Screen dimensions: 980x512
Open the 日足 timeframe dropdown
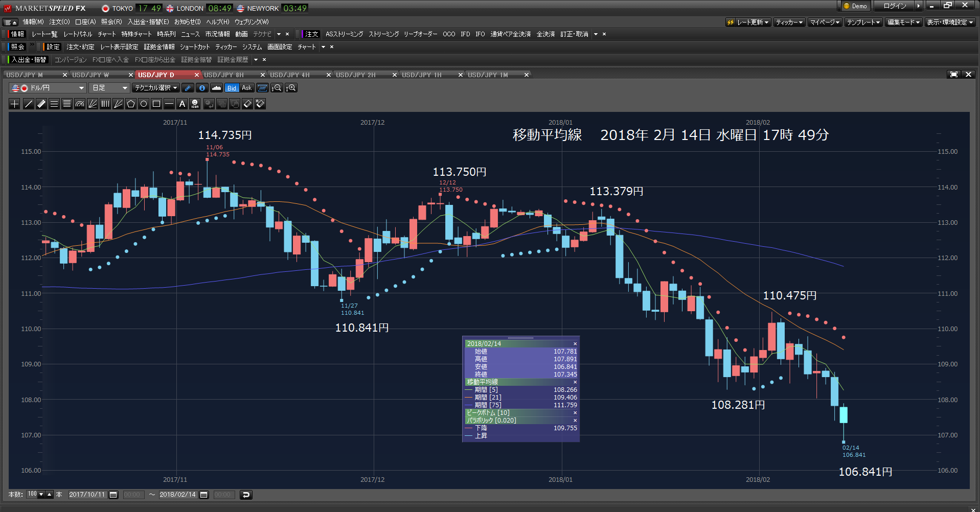coord(109,88)
